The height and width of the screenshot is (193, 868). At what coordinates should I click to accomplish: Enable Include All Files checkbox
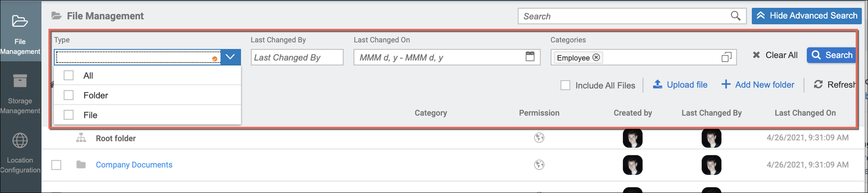pyautogui.click(x=565, y=85)
